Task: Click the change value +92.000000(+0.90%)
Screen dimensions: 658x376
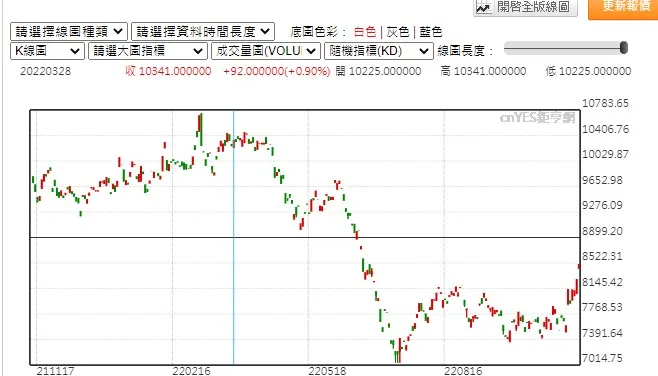Action: 277,71
